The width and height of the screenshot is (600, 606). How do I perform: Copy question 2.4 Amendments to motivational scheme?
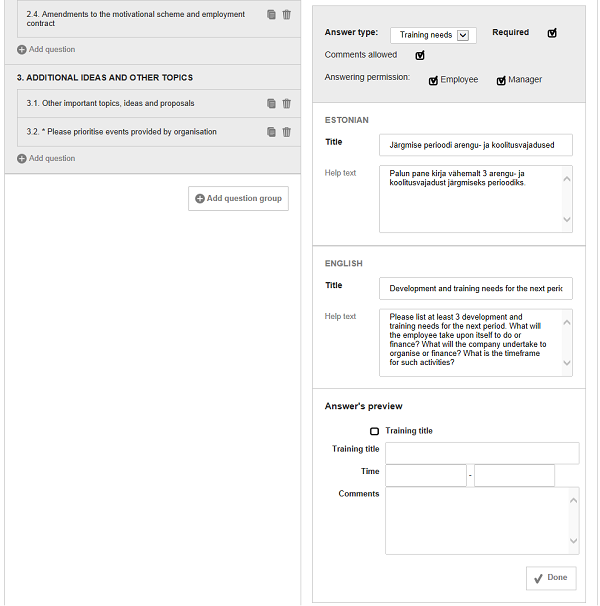pos(271,15)
